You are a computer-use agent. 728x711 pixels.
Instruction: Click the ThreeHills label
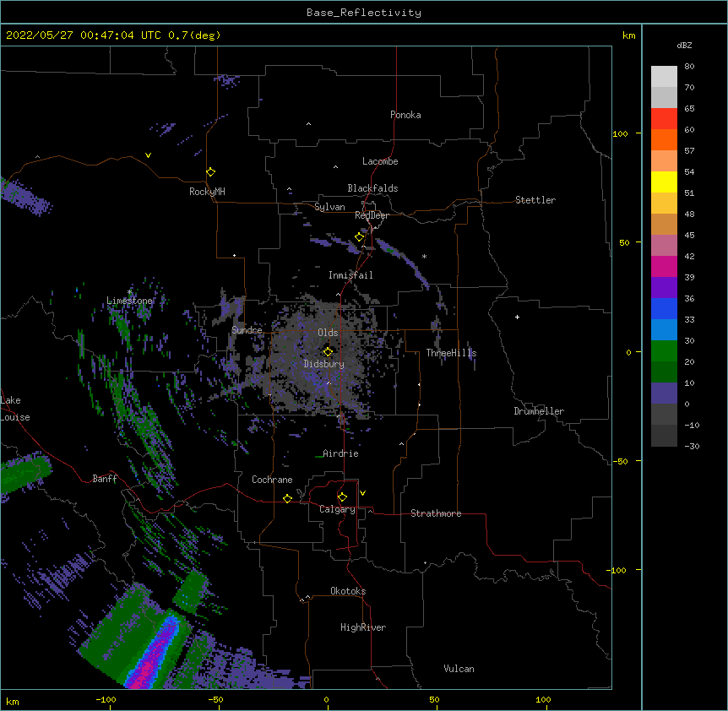(451, 353)
